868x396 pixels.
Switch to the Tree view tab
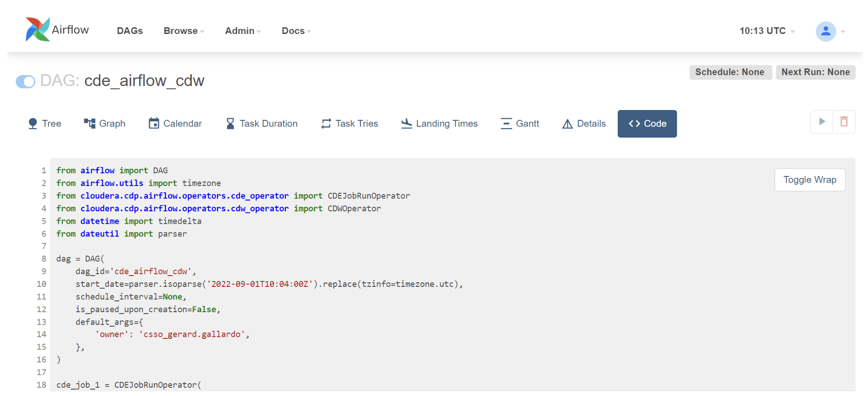[45, 123]
